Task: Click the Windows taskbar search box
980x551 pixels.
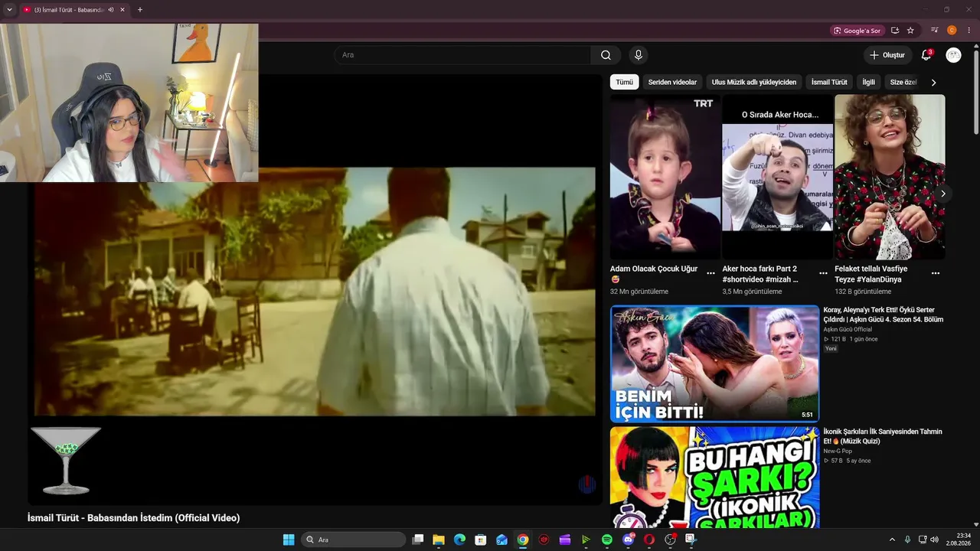Action: tap(353, 540)
